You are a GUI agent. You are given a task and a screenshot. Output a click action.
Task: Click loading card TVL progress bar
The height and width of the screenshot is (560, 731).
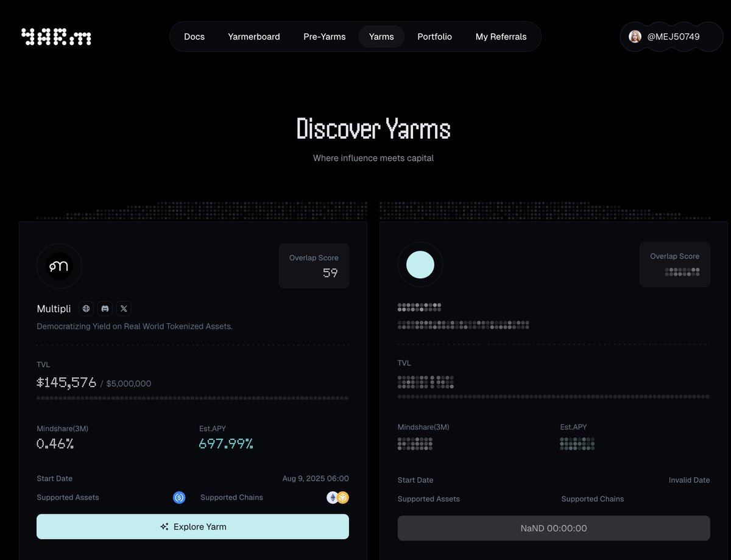(554, 396)
